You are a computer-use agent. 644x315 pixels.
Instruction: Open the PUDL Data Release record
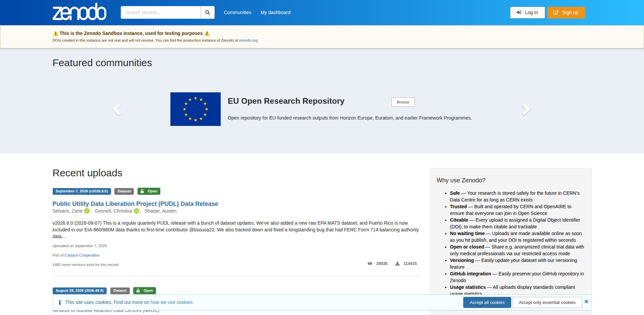[x=135, y=204]
